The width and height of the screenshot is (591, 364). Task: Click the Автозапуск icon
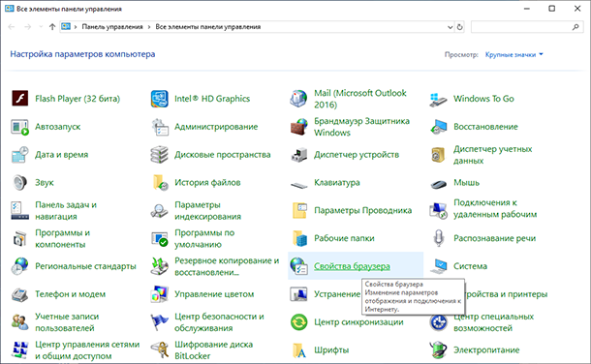point(20,127)
